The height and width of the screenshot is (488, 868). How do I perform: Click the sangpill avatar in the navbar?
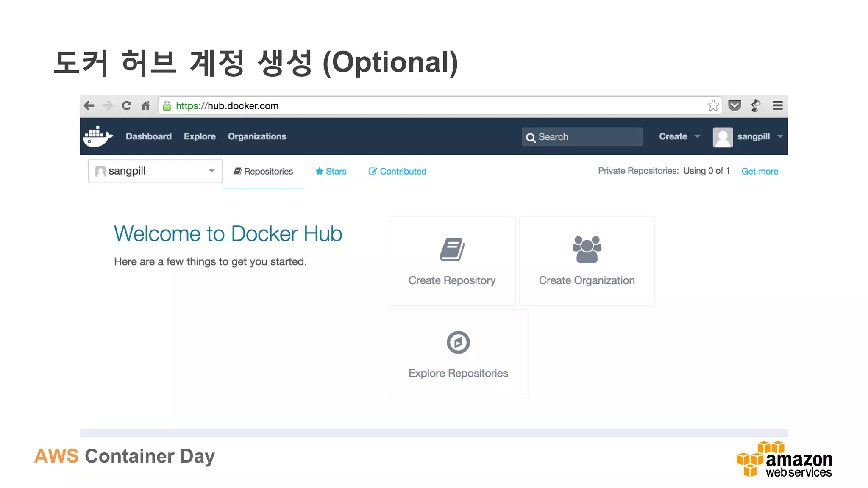click(723, 137)
